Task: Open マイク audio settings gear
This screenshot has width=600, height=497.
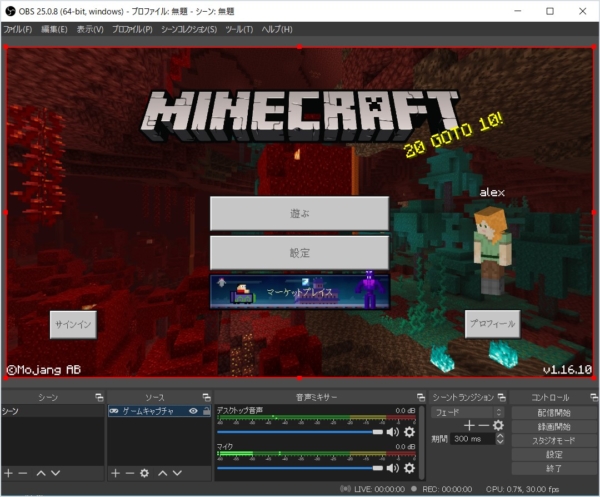Action: [x=409, y=468]
